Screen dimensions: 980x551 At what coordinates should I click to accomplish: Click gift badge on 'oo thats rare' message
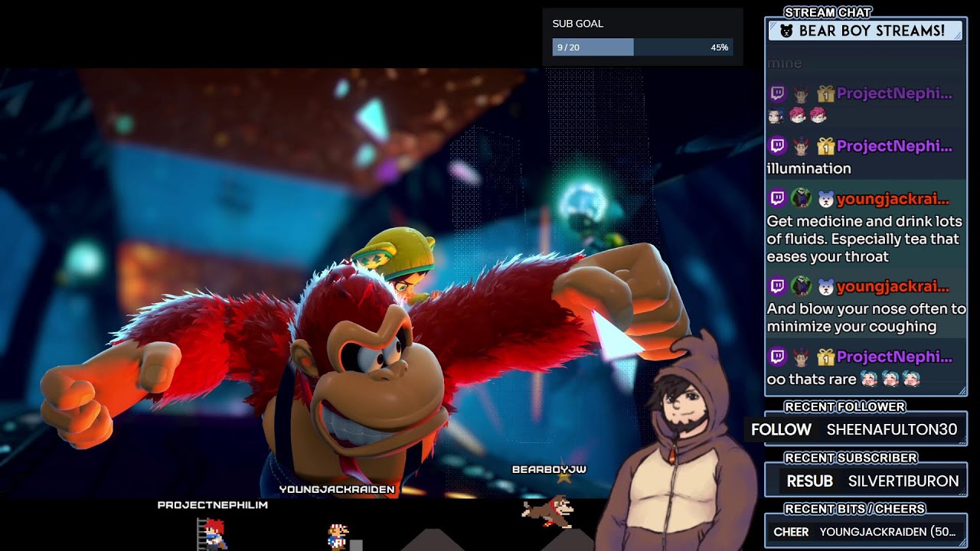point(825,357)
